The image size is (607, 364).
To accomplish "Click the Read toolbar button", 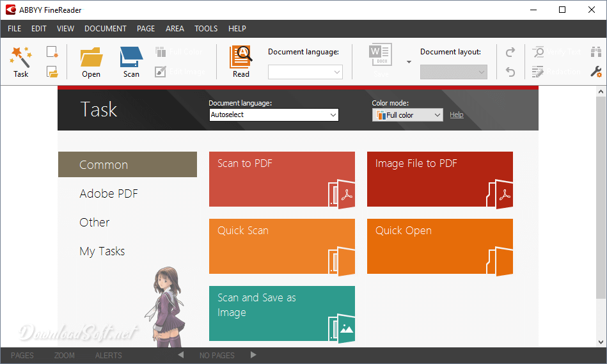I will click(240, 62).
